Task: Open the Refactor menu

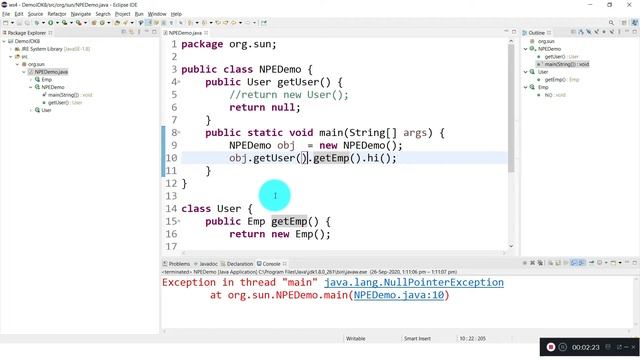Action: (x=57, y=14)
